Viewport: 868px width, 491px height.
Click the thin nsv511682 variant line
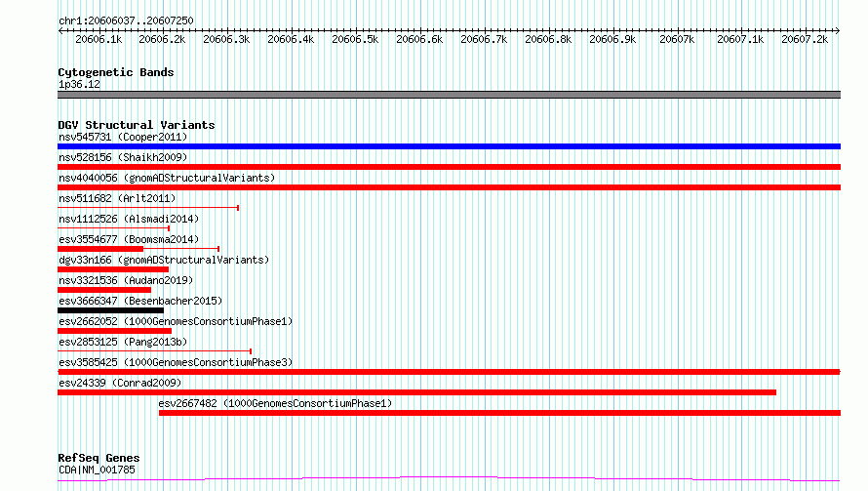point(148,208)
